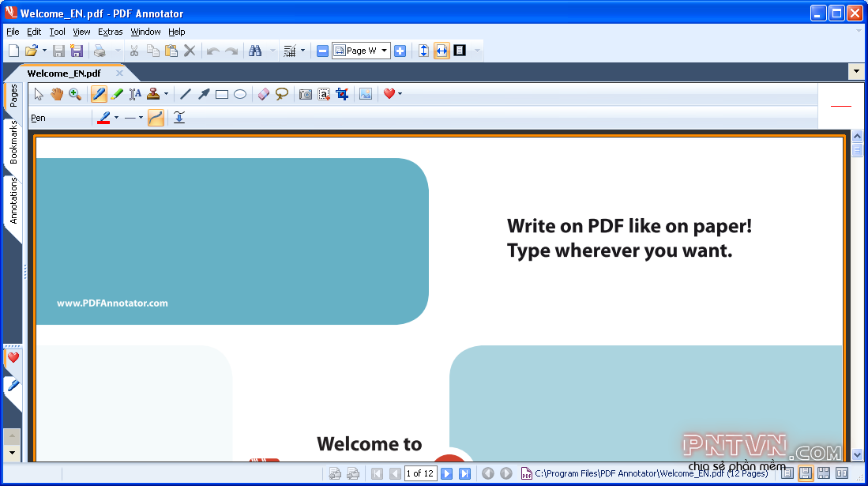Insert an image with the picture icon

pos(366,94)
